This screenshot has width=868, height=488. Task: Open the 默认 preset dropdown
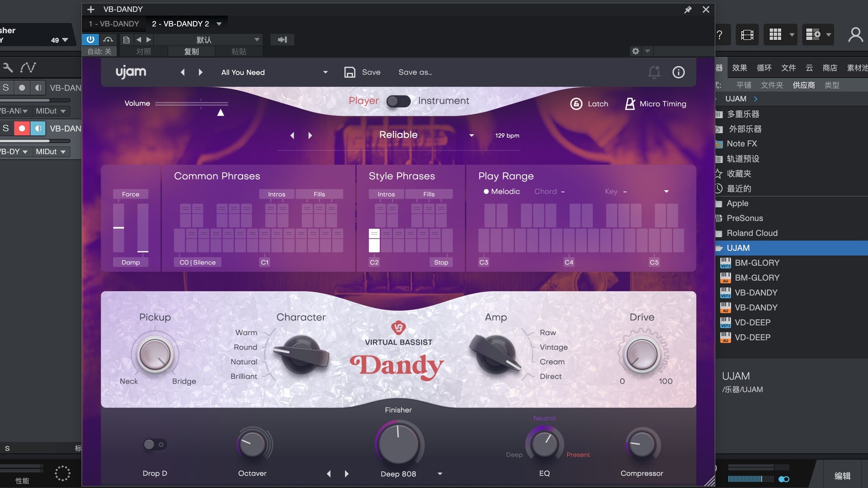257,40
